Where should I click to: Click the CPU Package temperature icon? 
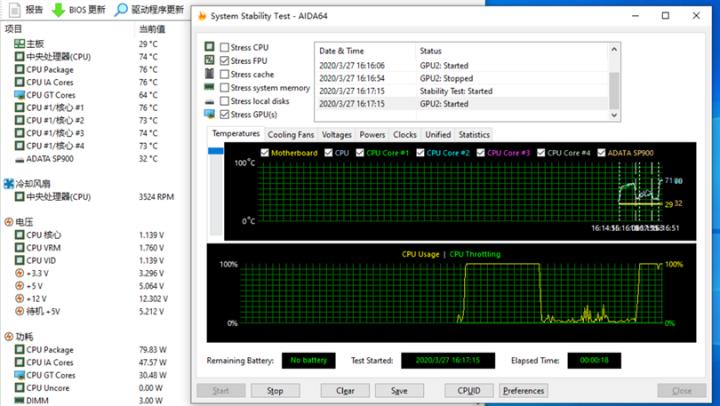[19, 70]
